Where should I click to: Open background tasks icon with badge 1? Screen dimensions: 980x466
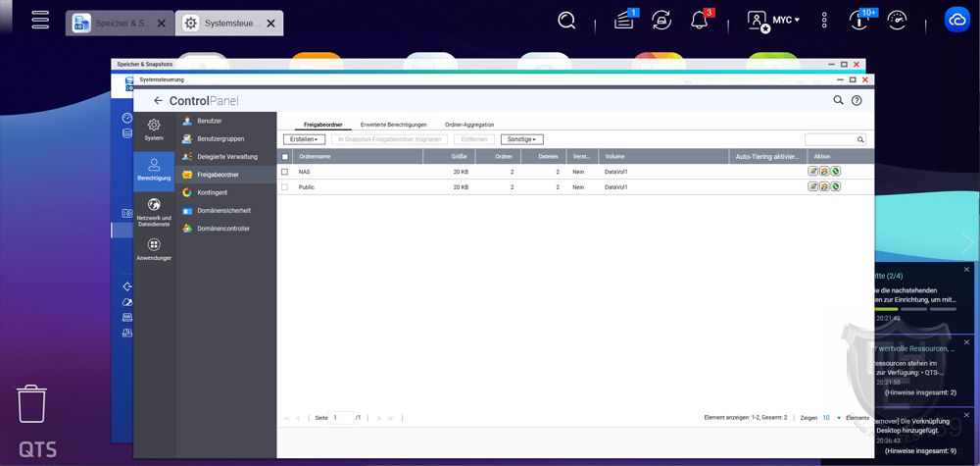[624, 20]
